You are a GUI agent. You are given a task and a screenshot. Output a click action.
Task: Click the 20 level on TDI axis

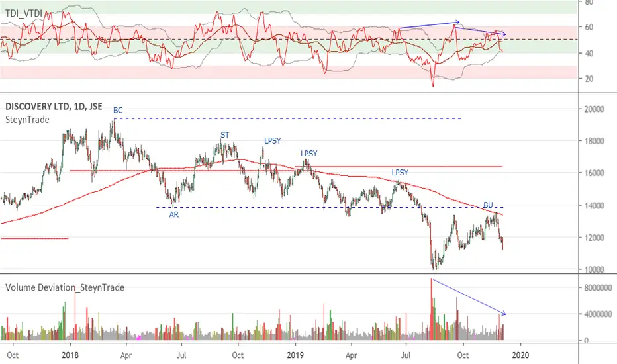[x=589, y=79]
